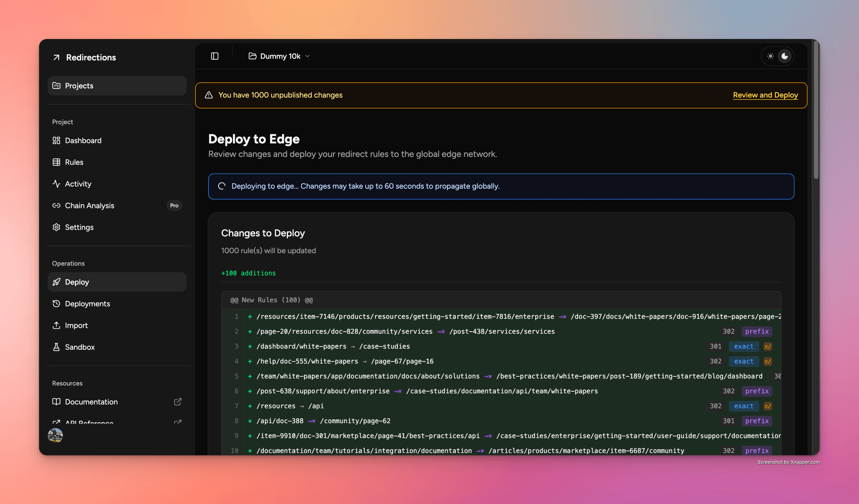The height and width of the screenshot is (504, 859).
Task: Open the Sandbox environment
Action: point(80,347)
